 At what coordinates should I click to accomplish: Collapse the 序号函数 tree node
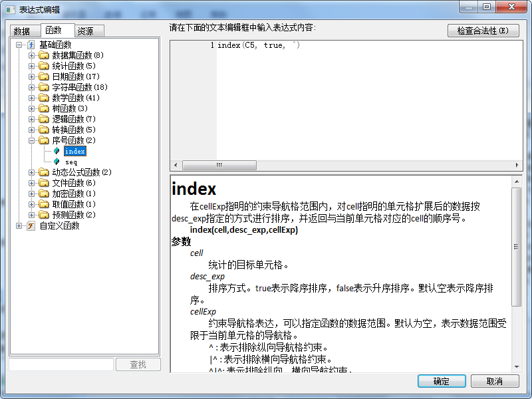tap(31, 140)
